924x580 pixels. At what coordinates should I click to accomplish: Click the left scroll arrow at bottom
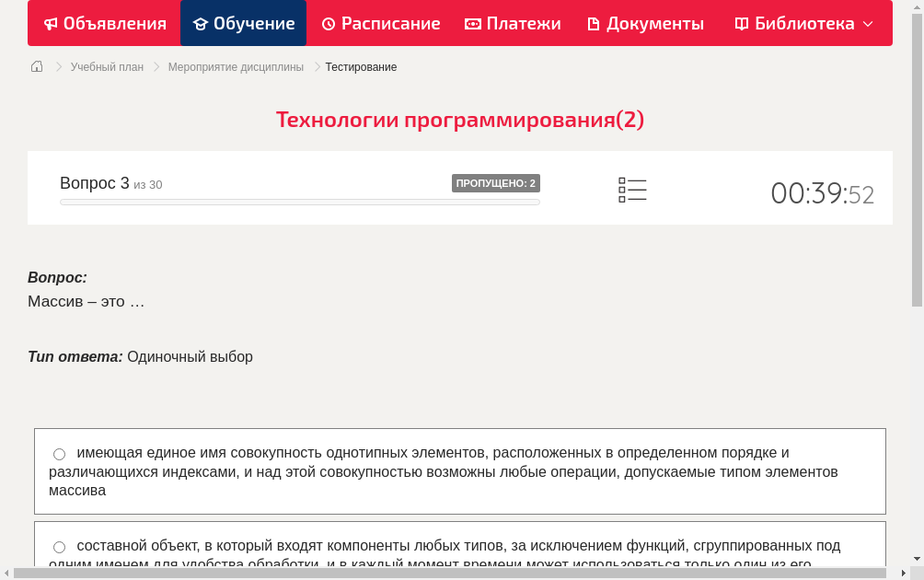[x=6, y=573]
